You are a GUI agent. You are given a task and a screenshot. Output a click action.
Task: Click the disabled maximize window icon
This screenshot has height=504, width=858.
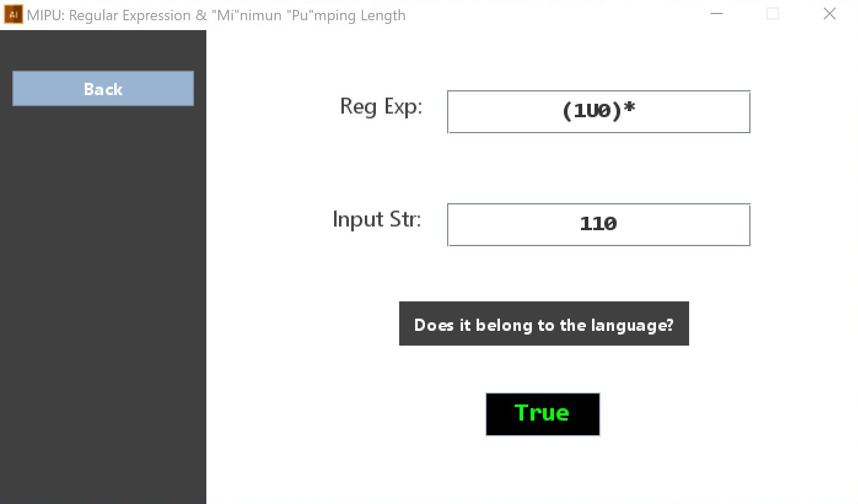[x=773, y=14]
